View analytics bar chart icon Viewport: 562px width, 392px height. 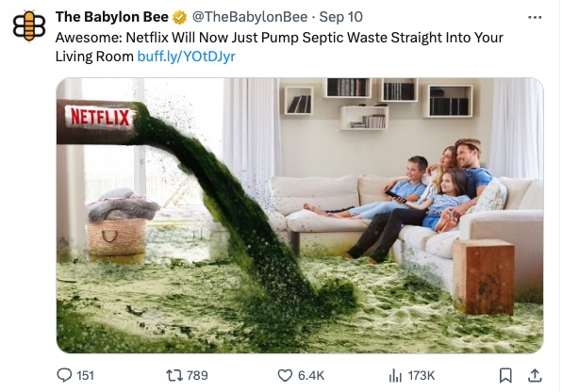point(395,376)
